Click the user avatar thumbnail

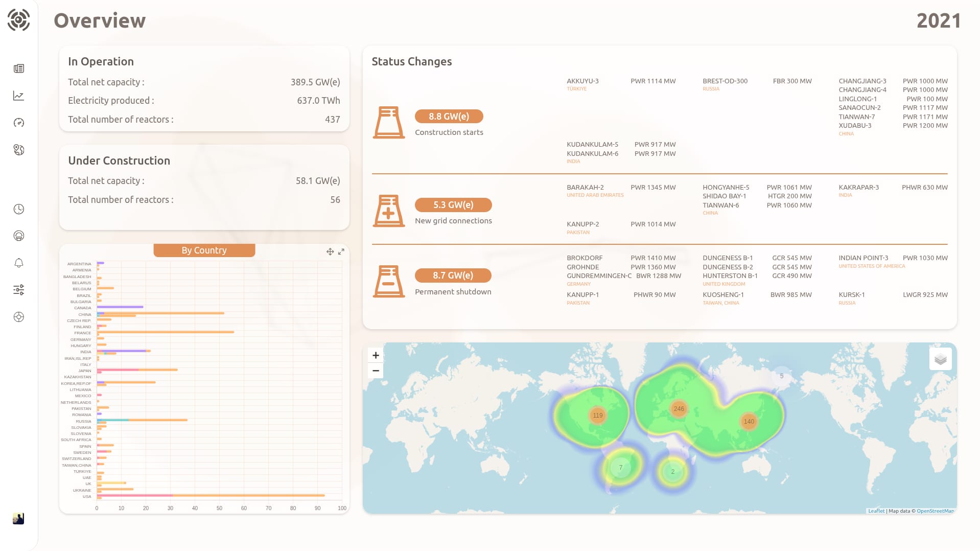coord(18,518)
